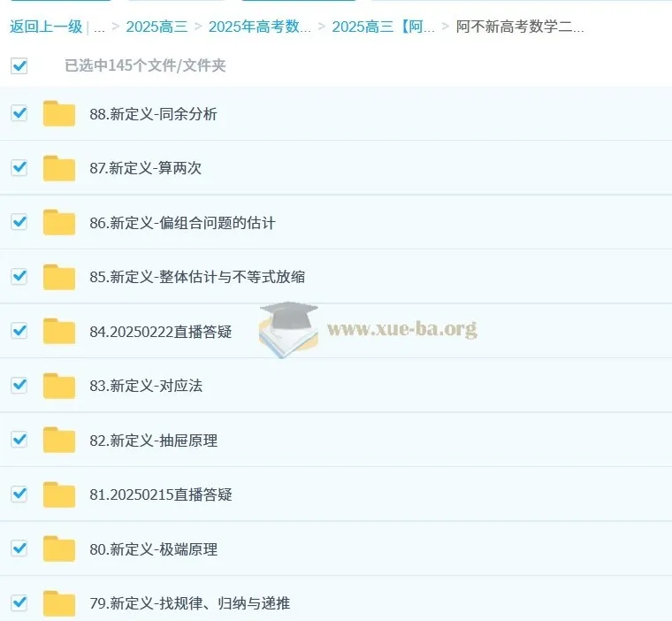Viewport: 672px width, 621px height.
Task: Select the 84.20250222直播答疑 row checkbox
Action: click(19, 331)
